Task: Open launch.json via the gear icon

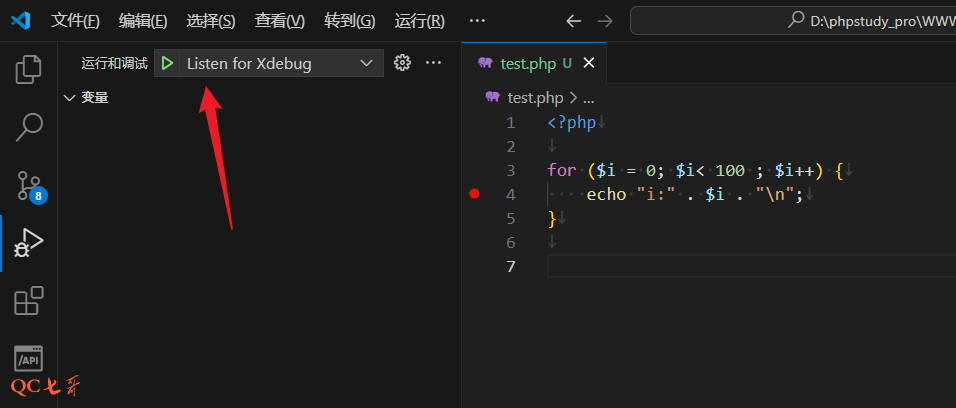Action: click(x=402, y=63)
